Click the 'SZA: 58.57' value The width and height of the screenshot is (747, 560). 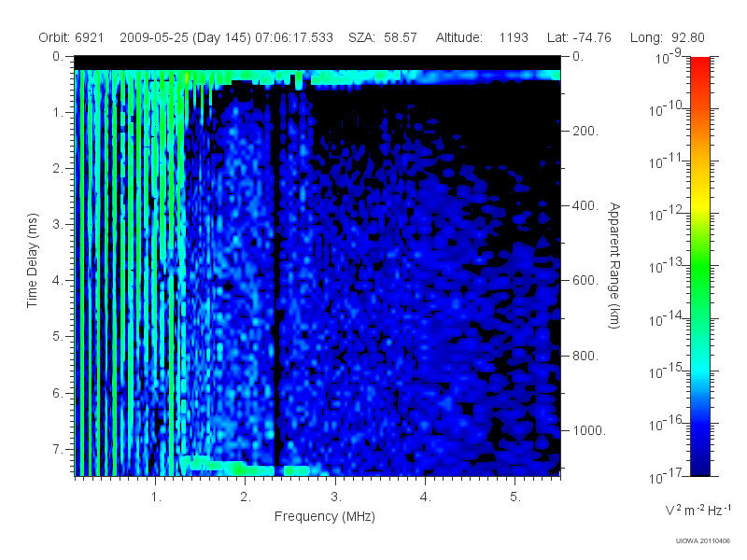(x=383, y=37)
